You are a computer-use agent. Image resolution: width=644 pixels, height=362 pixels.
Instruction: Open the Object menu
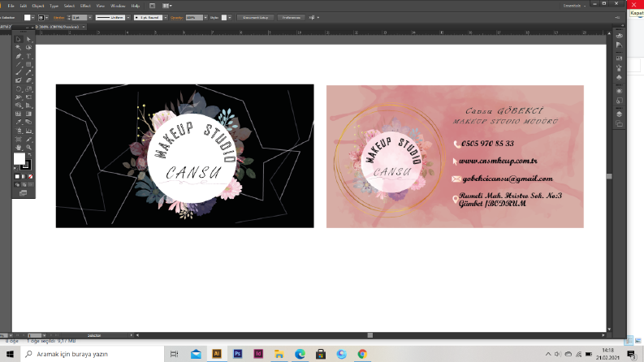pyautogui.click(x=38, y=6)
